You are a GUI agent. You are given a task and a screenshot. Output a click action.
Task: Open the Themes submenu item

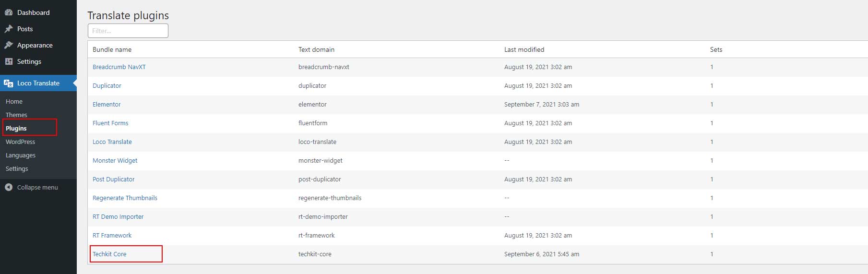[x=16, y=115]
